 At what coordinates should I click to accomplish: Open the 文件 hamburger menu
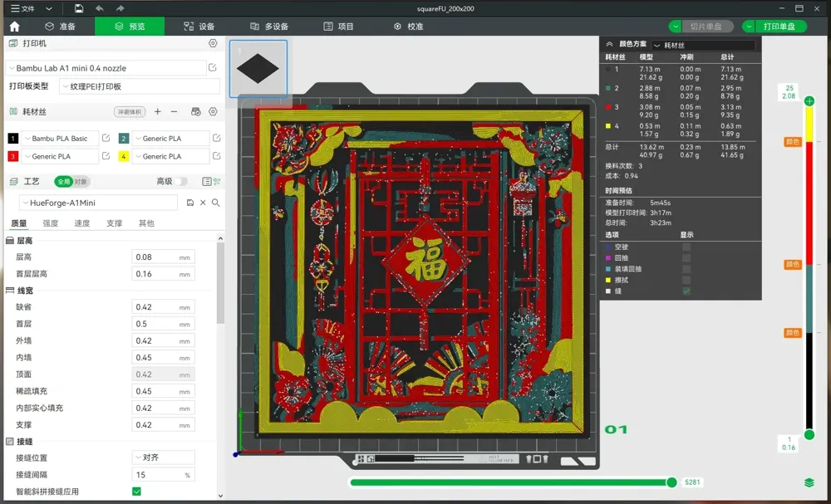(x=22, y=8)
